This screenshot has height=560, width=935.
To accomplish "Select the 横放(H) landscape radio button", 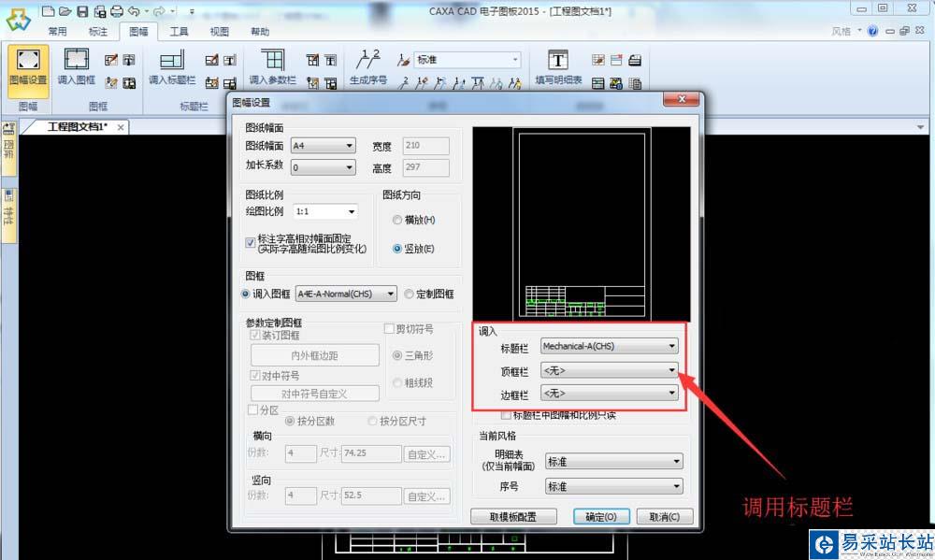I will [x=397, y=220].
